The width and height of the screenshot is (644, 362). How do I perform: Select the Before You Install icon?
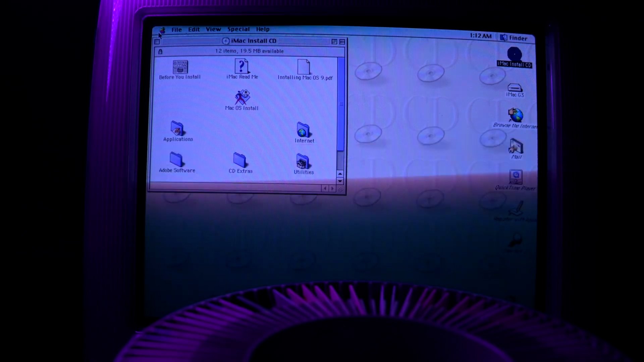tap(180, 70)
